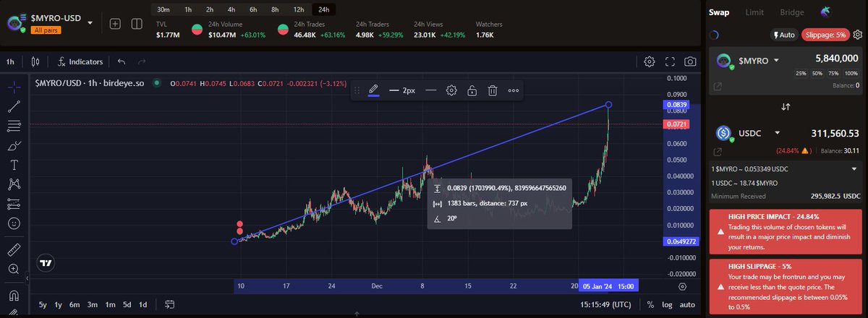Toggle magnet mode for drawings
868x318 pixels.
[x=14, y=296]
